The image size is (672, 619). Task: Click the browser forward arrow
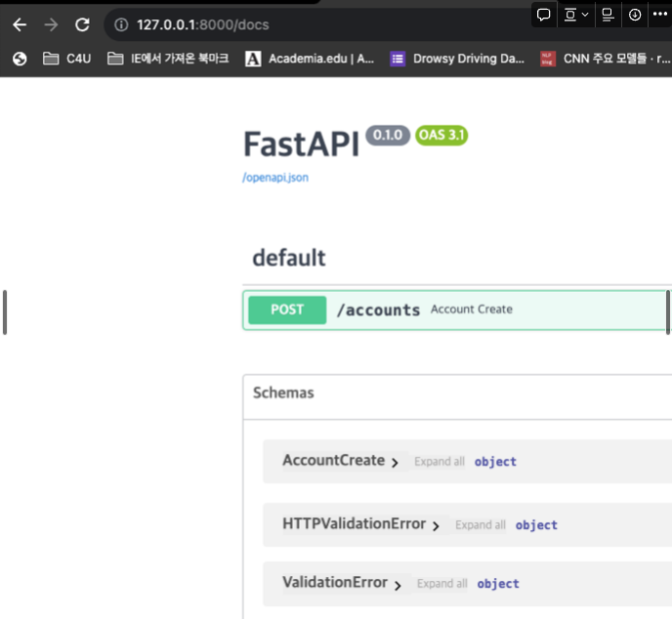click(x=51, y=24)
